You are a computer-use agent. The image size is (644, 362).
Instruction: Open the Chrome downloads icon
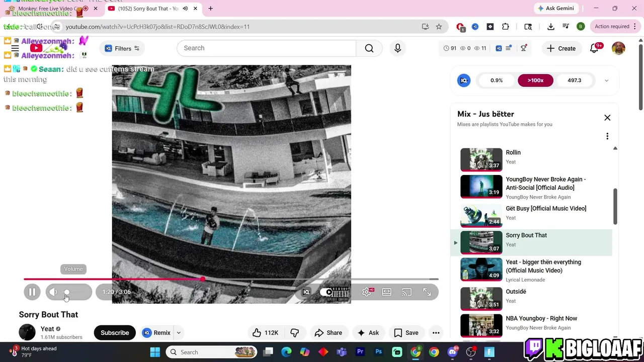point(551,27)
